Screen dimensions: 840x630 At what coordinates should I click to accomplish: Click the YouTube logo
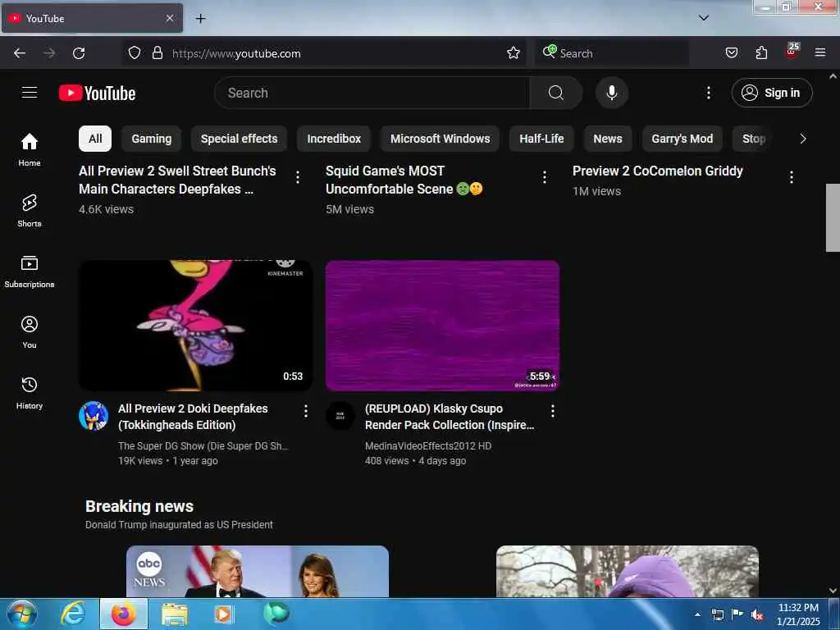97,94
